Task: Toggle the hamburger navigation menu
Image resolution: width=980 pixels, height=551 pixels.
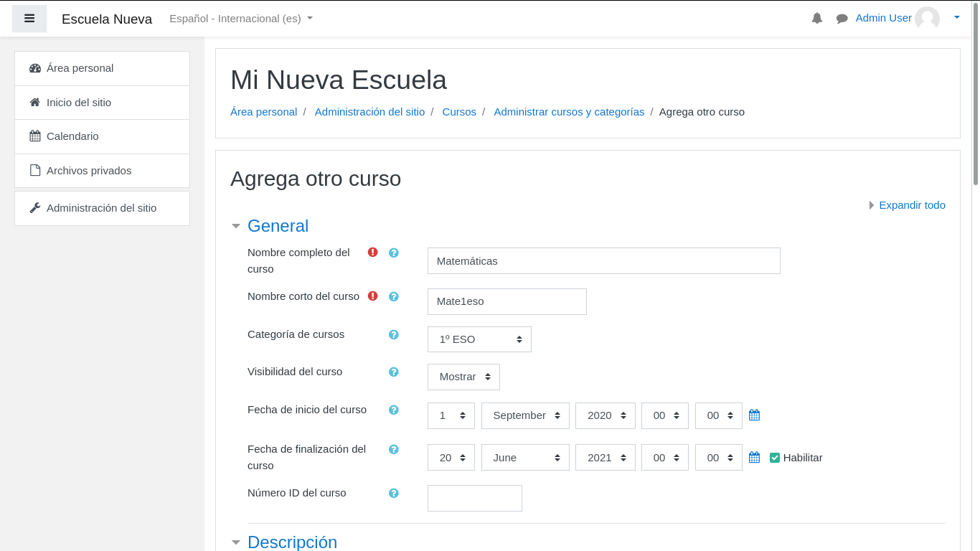Action: (29, 18)
